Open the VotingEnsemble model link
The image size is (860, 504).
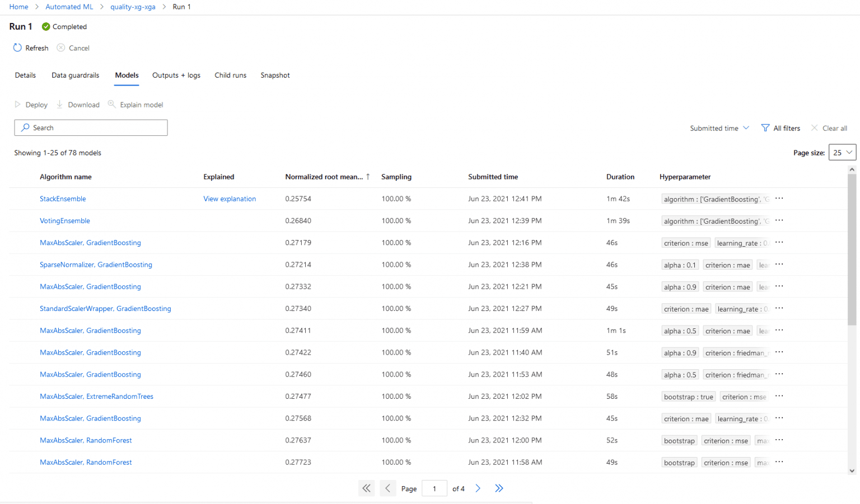(65, 221)
